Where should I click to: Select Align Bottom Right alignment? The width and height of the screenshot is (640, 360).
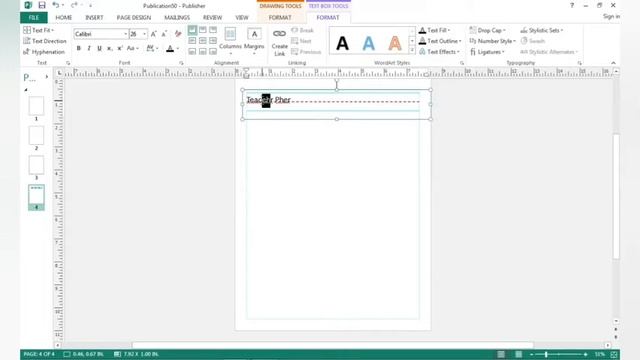coord(213,51)
